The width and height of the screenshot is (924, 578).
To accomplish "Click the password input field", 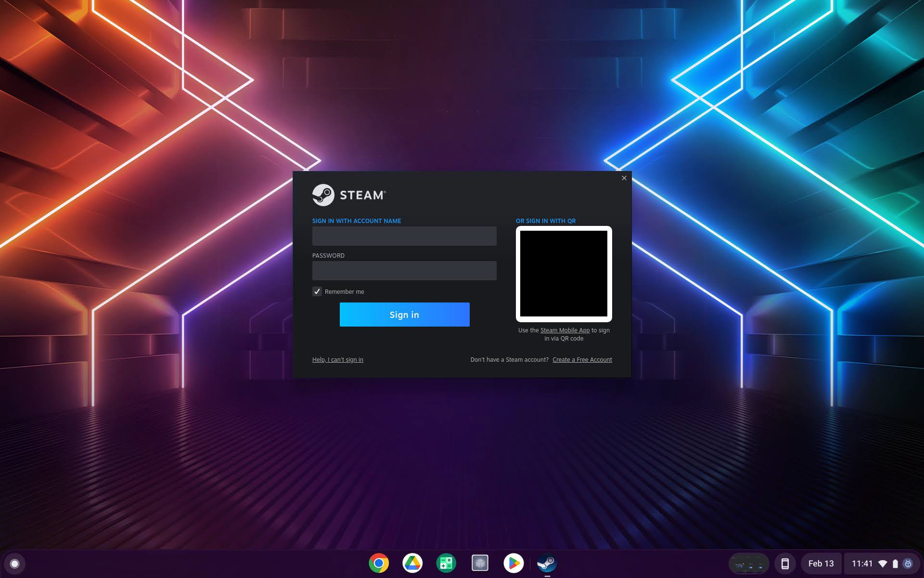I will (404, 270).
